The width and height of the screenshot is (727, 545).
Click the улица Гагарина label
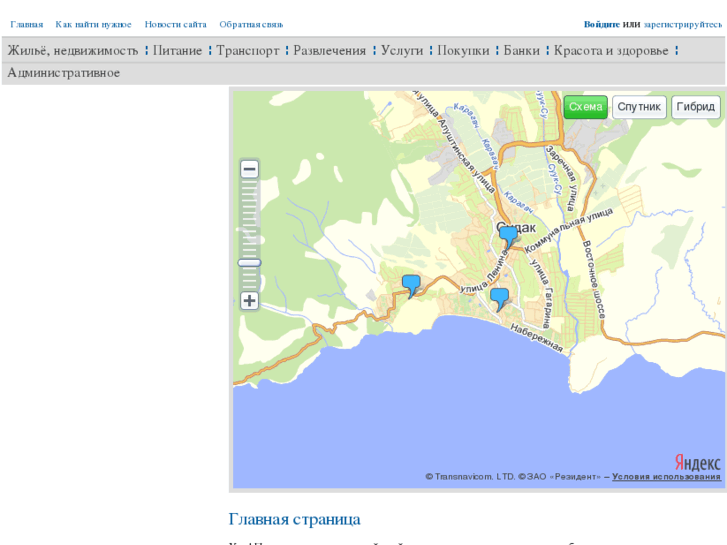(x=542, y=293)
